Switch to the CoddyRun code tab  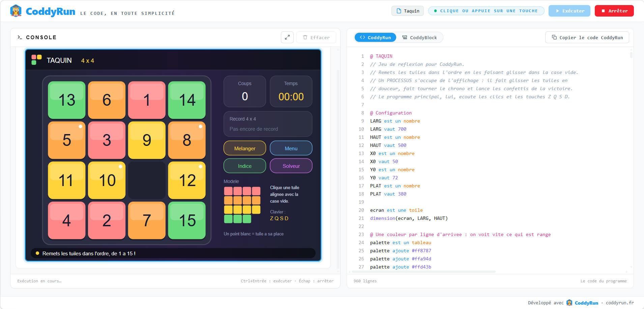(x=375, y=37)
